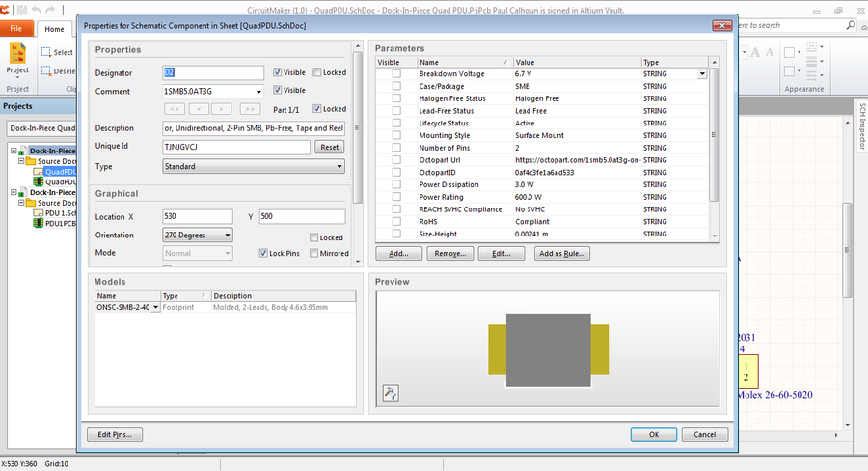
Task: Click the component preview thumbnail
Action: pyautogui.click(x=548, y=349)
